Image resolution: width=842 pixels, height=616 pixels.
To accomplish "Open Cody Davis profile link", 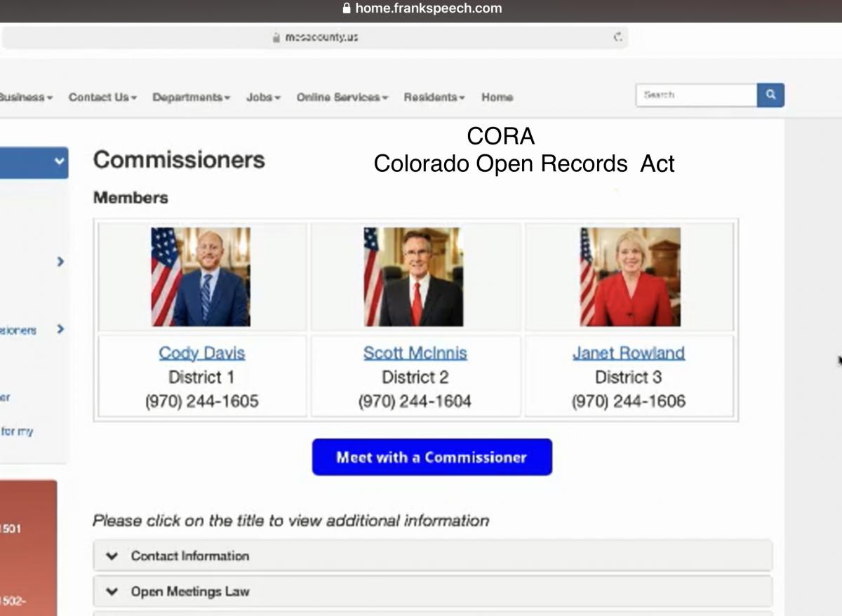I will 201,353.
